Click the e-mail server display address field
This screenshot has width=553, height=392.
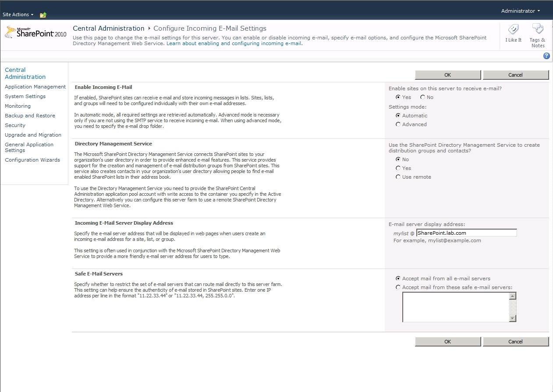[466, 233]
